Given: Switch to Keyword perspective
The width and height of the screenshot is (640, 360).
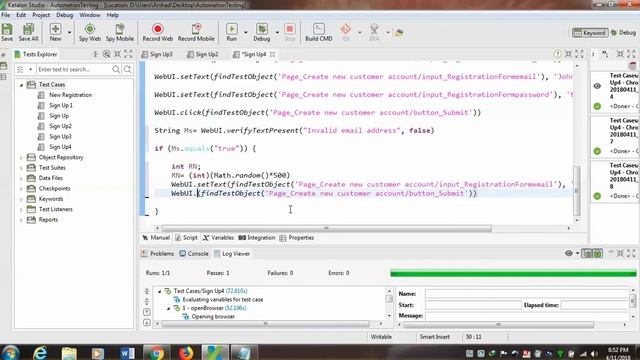Looking at the screenshot, I should click(590, 33).
